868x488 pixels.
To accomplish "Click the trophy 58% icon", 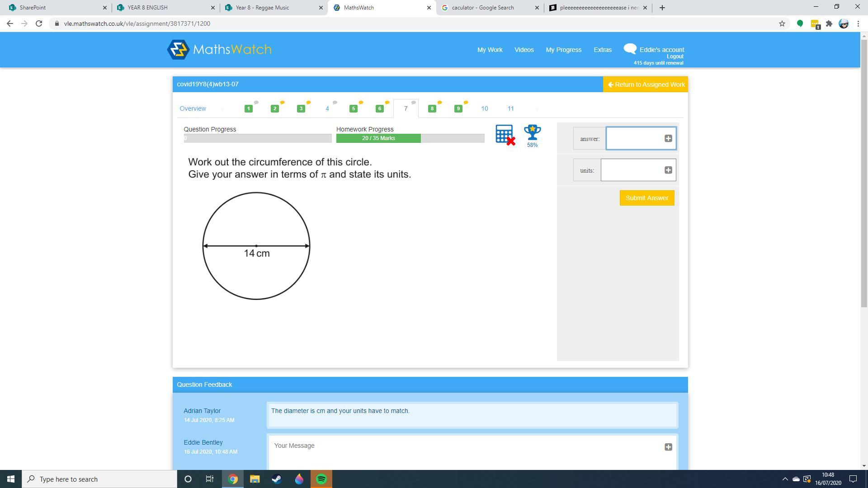I will click(532, 133).
